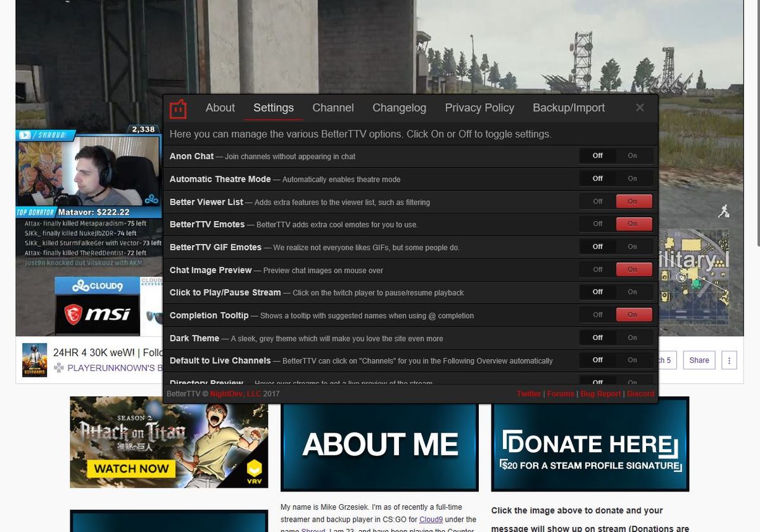Image resolution: width=760 pixels, height=532 pixels.
Task: Turn on Automatic Theatre Mode
Action: click(631, 178)
